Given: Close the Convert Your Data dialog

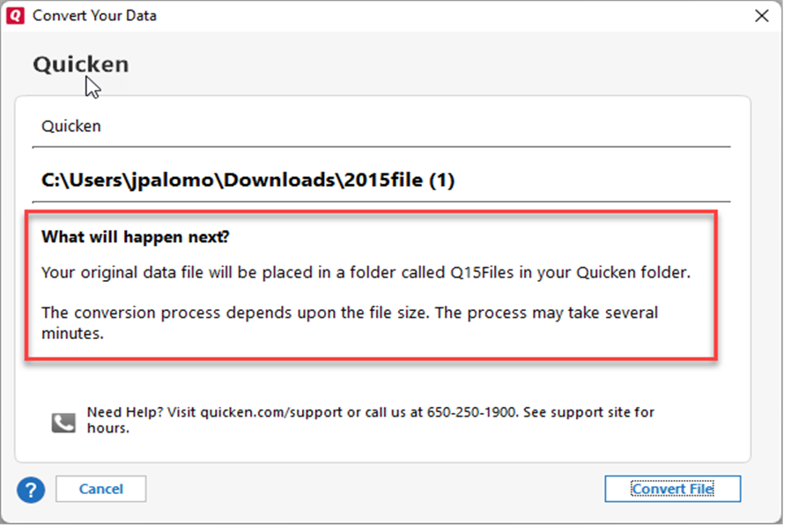Looking at the screenshot, I should coord(763,16).
